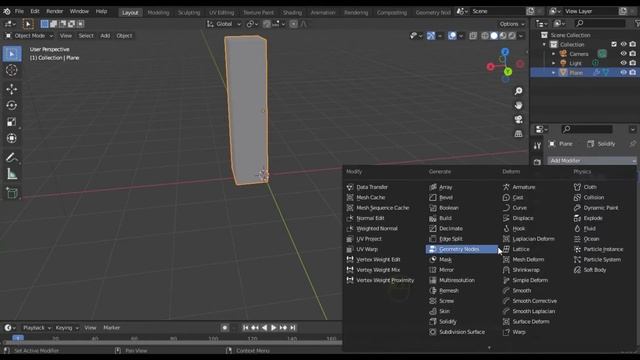Hide the Collection in viewport

click(623, 44)
